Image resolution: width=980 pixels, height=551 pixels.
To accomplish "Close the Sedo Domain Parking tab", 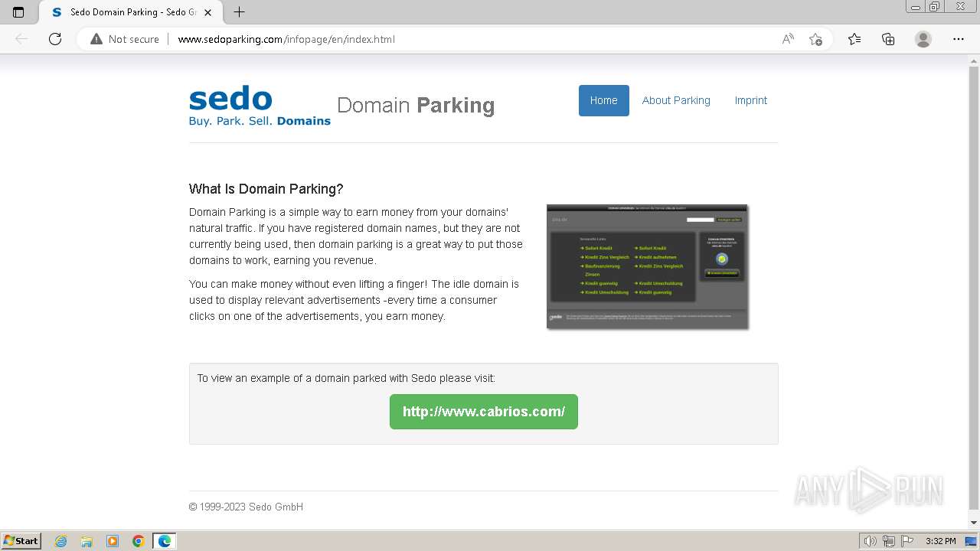I will [x=207, y=12].
